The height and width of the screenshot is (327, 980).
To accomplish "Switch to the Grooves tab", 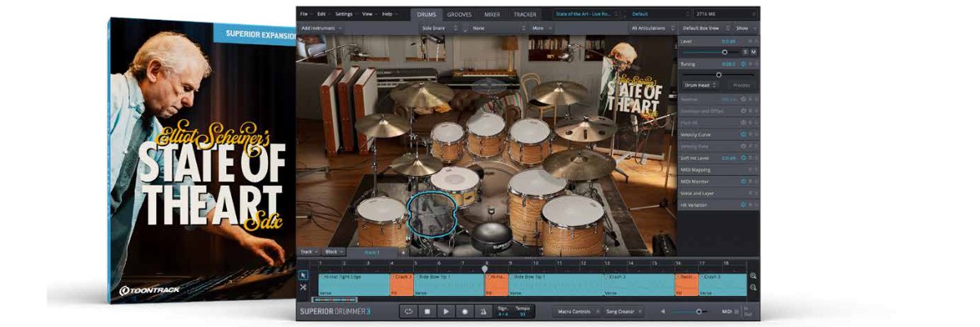I will click(x=460, y=14).
